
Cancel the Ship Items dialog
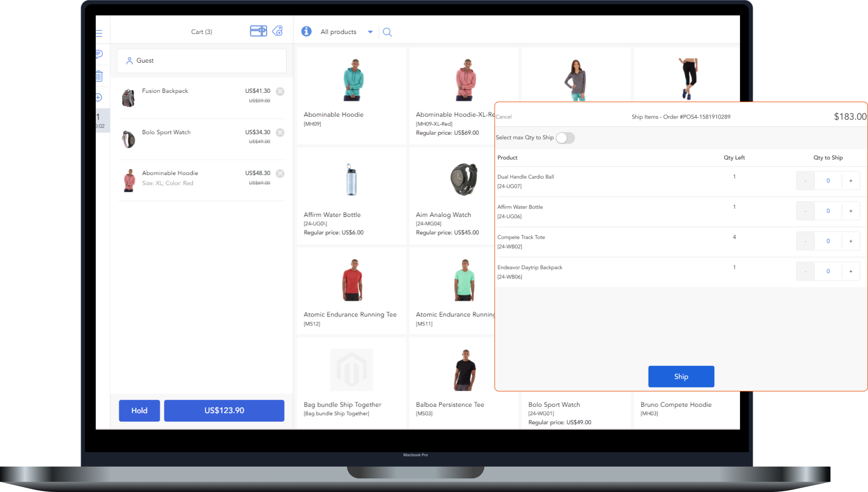coord(503,117)
